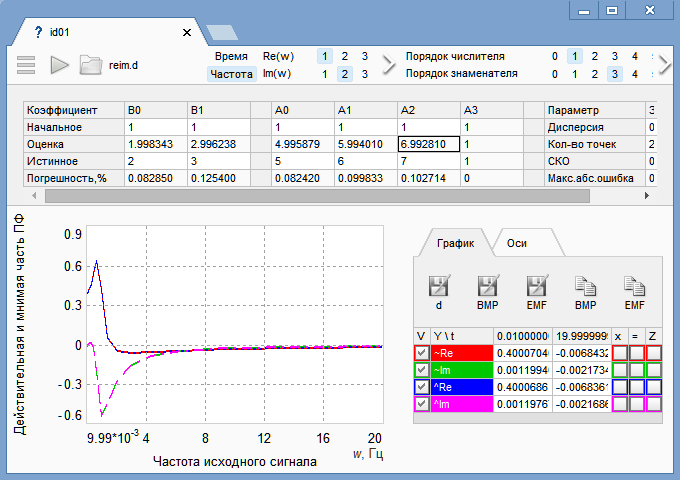Set Порядок знаменателя to 2
Screen dimensions: 680x480
(595, 74)
